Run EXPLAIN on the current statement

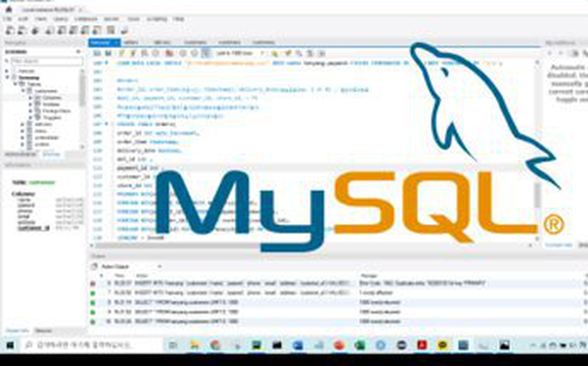click(144, 53)
